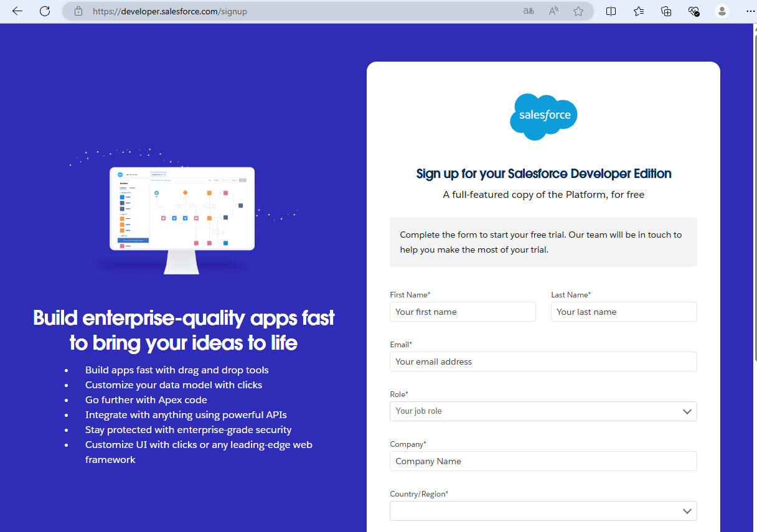Click the 'Email*' field label
Viewport: 757px width, 532px height.
coord(401,345)
